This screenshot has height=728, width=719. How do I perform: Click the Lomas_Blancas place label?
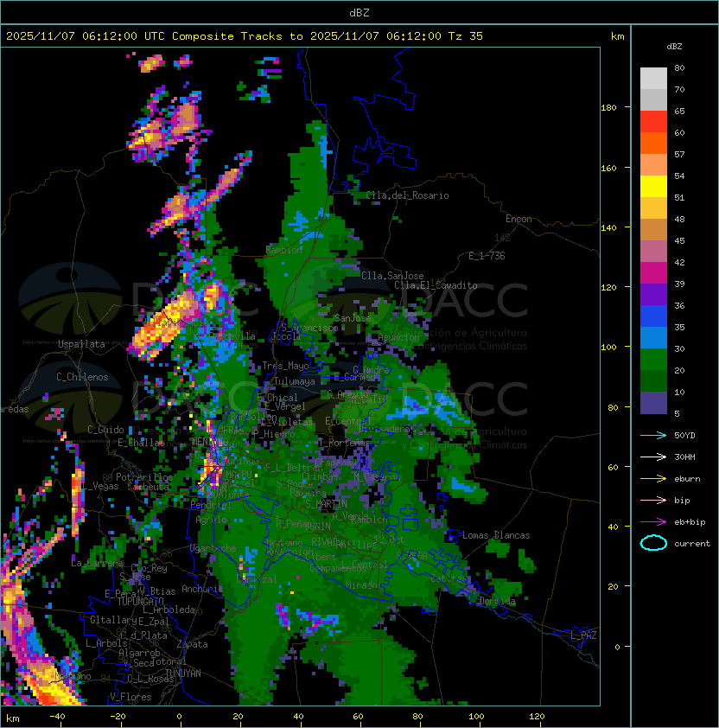pos(496,535)
